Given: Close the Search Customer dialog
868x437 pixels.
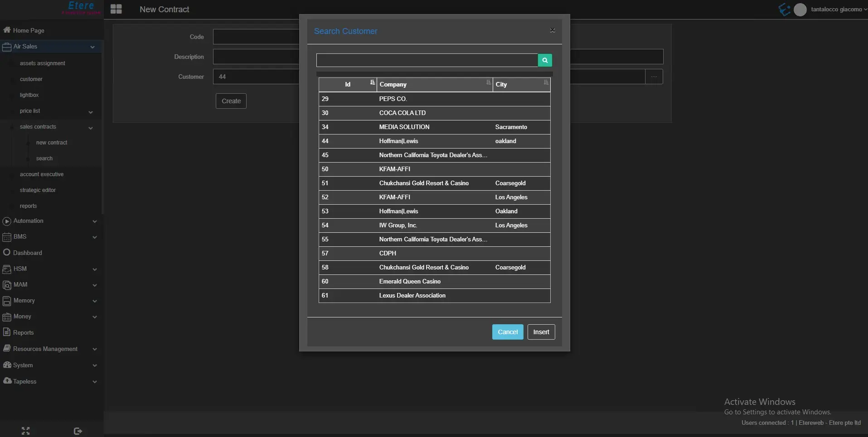Looking at the screenshot, I should tap(552, 30).
